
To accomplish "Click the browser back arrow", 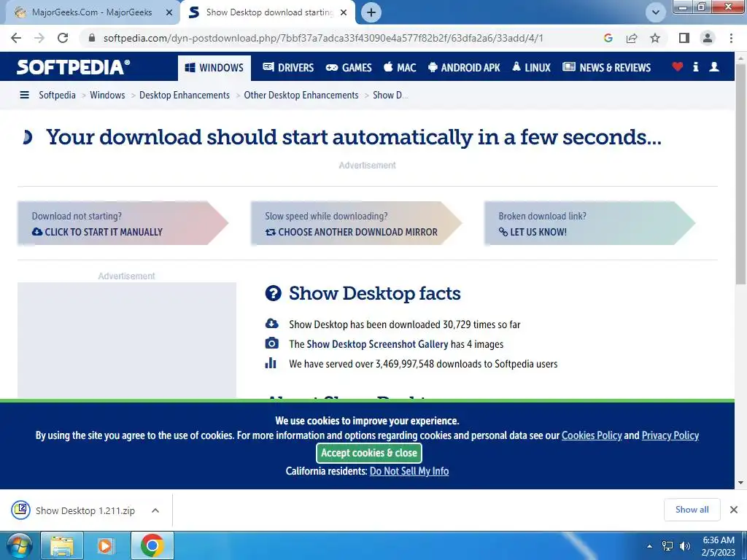I will [16, 38].
